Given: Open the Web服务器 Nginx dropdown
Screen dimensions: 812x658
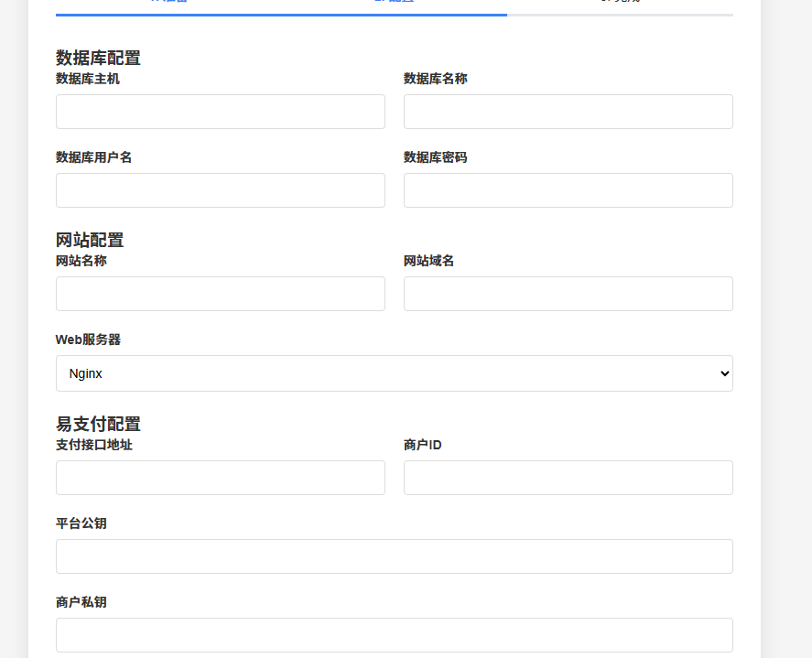Looking at the screenshot, I should 394,373.
